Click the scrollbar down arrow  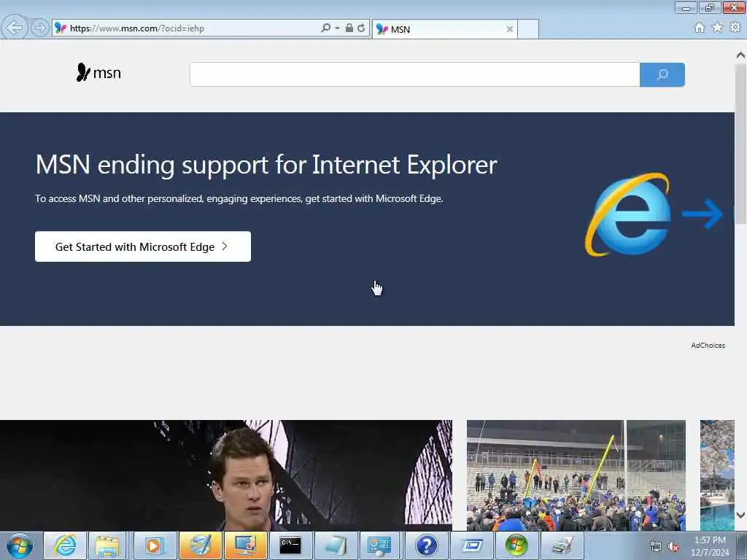pos(740,515)
